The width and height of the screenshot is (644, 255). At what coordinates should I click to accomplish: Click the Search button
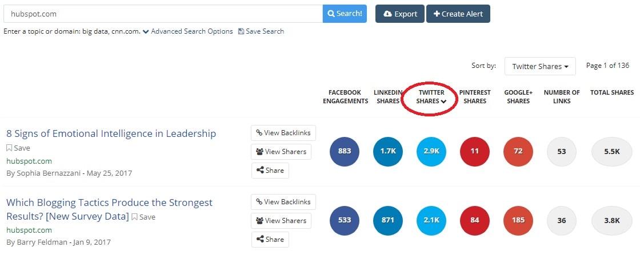point(344,14)
